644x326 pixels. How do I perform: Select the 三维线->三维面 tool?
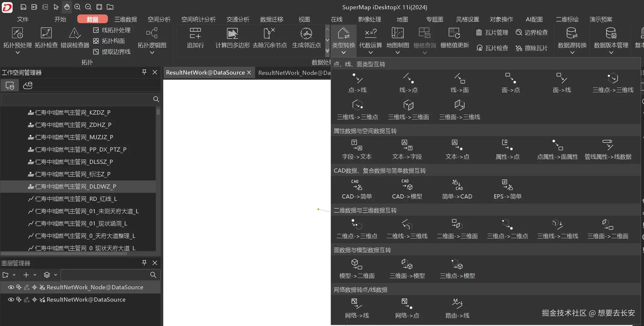(408, 109)
